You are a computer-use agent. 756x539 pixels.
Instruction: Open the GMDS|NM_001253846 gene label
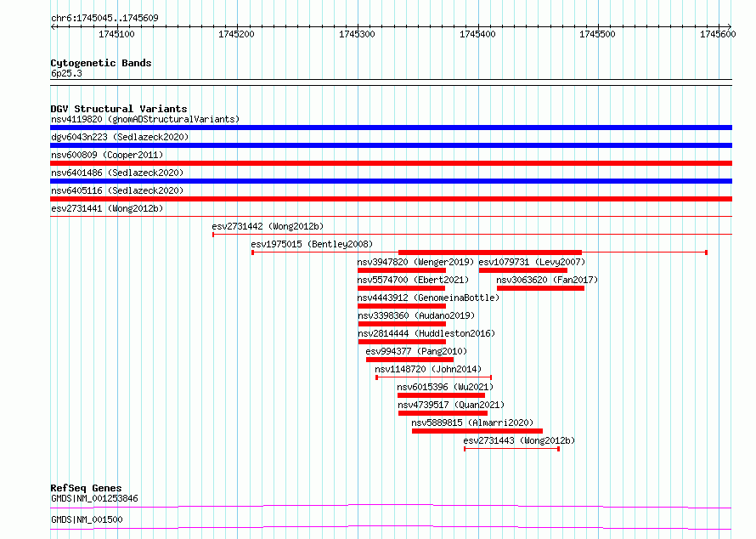(x=94, y=498)
